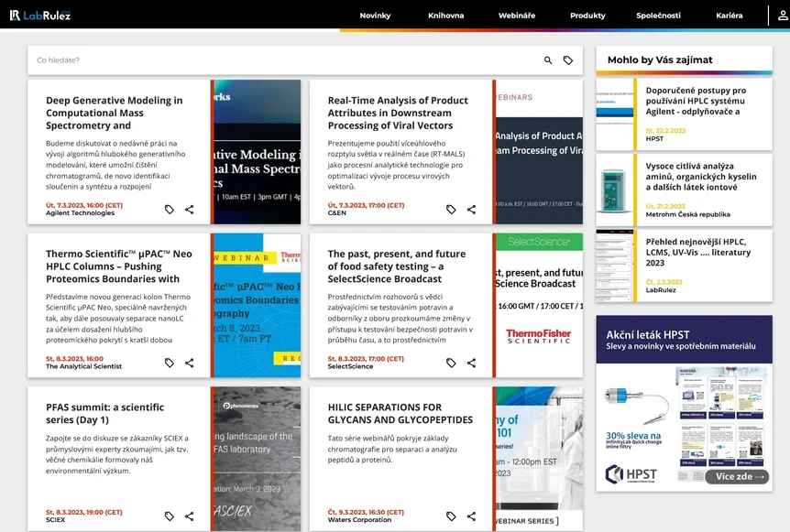Open 'Přehled nejnovější HPLC, LCMS' article
This screenshot has height=532, width=790.
[x=697, y=253]
